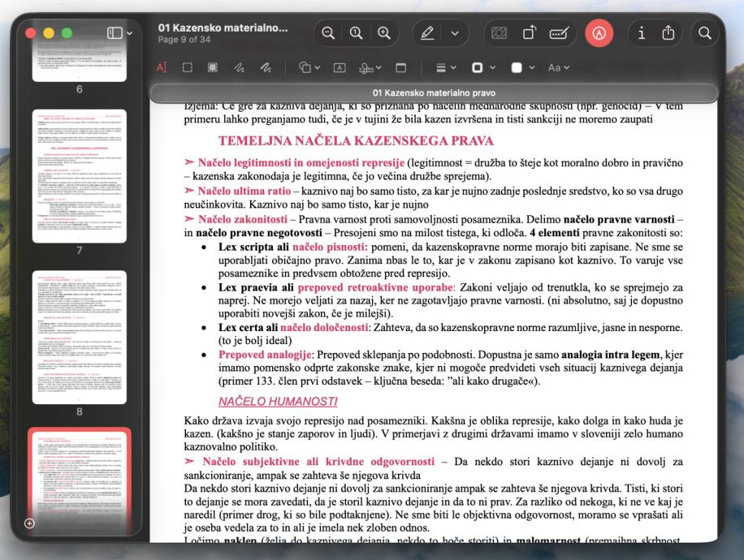
Task: Click "Načelo legitimnosti in omejenosti represije"
Action: [x=301, y=162]
